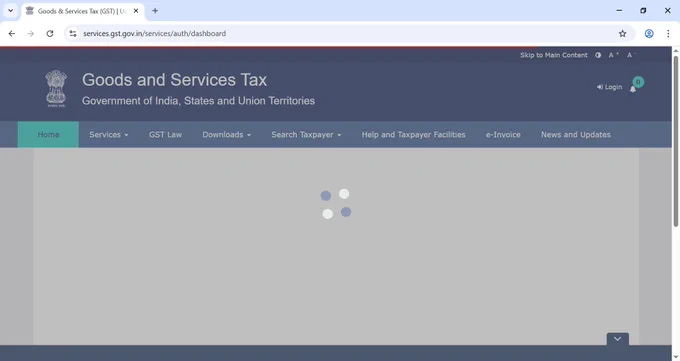This screenshot has width=680, height=361.
Task: Expand the Downloads dropdown menu
Action: click(226, 135)
